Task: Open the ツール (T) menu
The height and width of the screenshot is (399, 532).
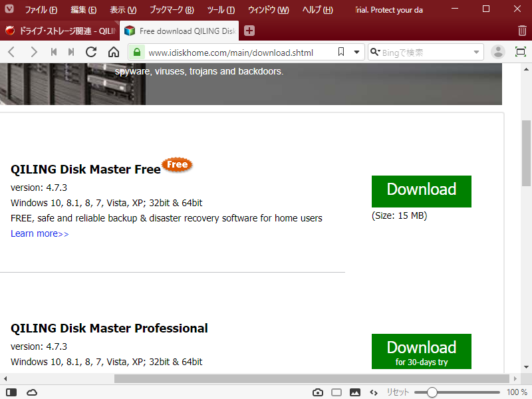Action: pos(221,10)
